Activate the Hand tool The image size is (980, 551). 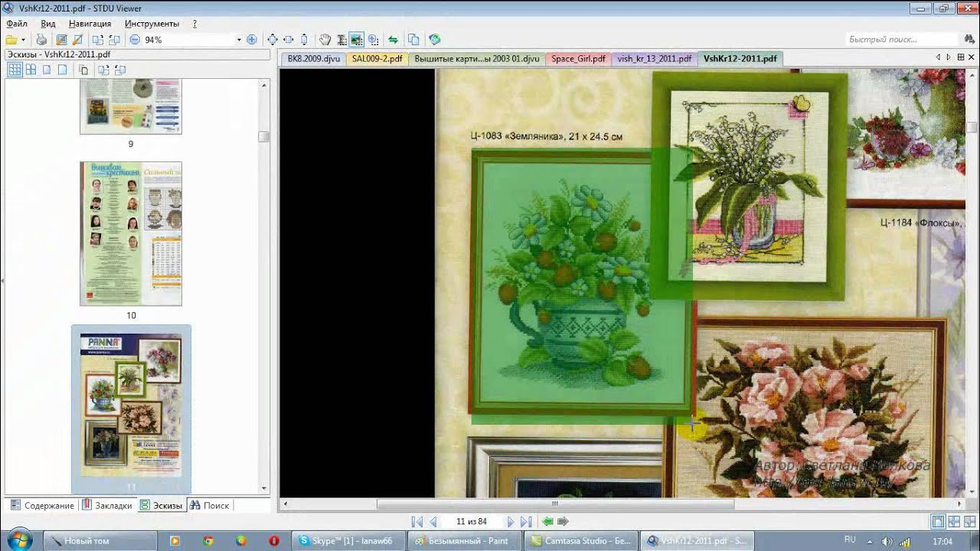(325, 40)
